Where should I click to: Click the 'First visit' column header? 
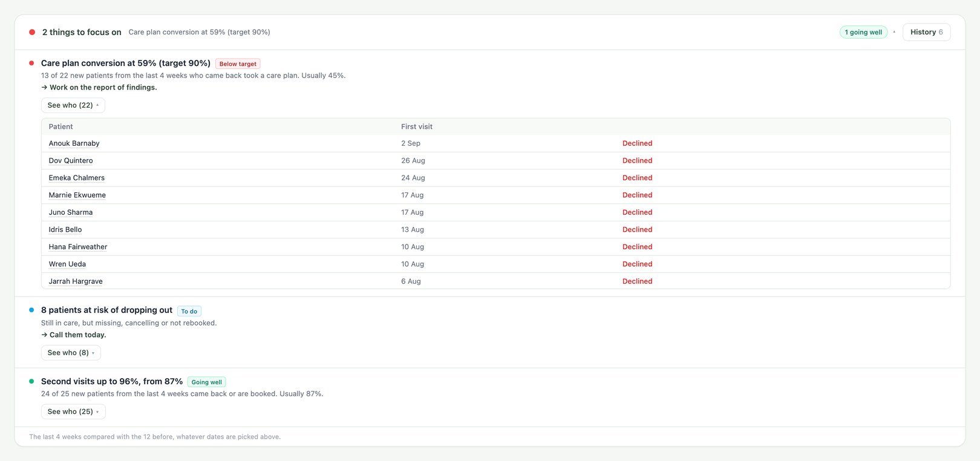coord(417,126)
